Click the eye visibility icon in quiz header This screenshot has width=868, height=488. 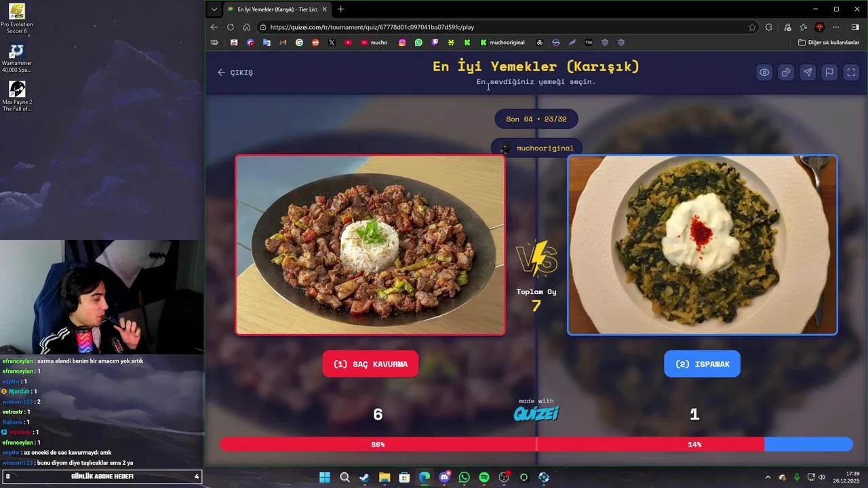coord(764,73)
